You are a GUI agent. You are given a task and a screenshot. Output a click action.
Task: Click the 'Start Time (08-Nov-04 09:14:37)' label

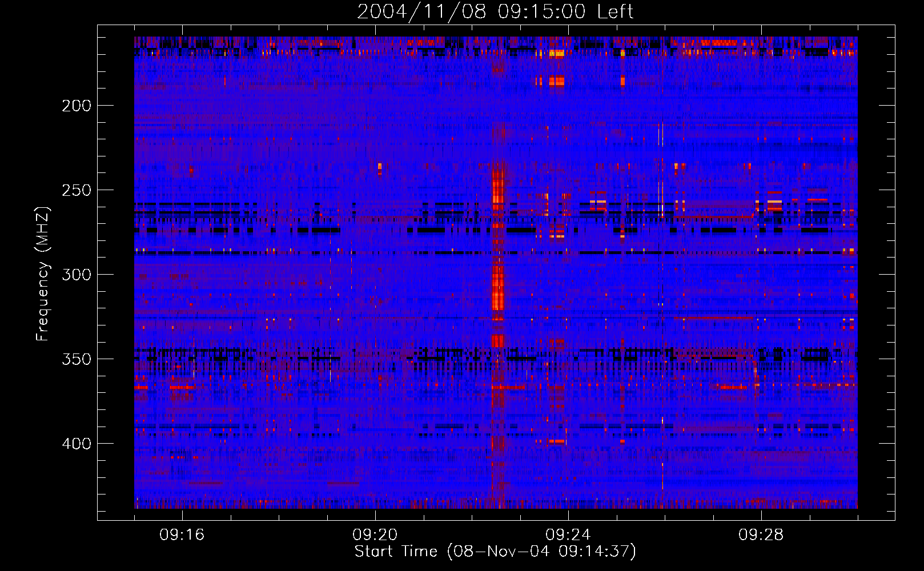click(x=495, y=552)
